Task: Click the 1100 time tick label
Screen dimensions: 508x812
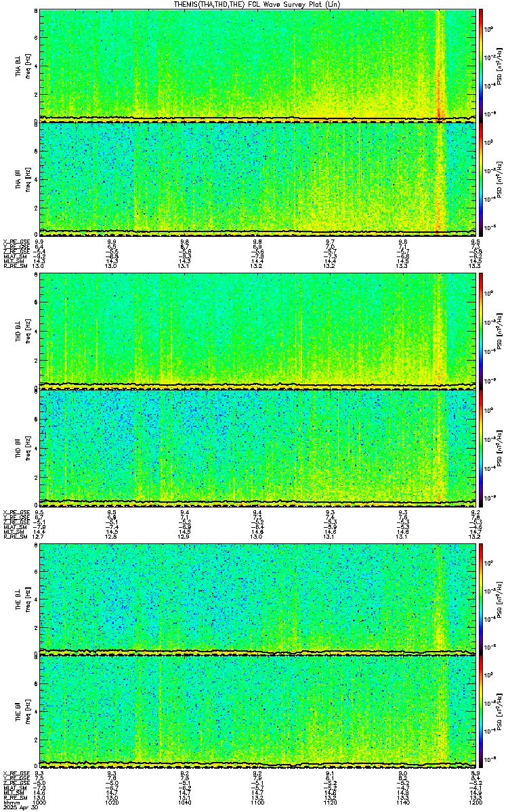Action: click(x=257, y=803)
